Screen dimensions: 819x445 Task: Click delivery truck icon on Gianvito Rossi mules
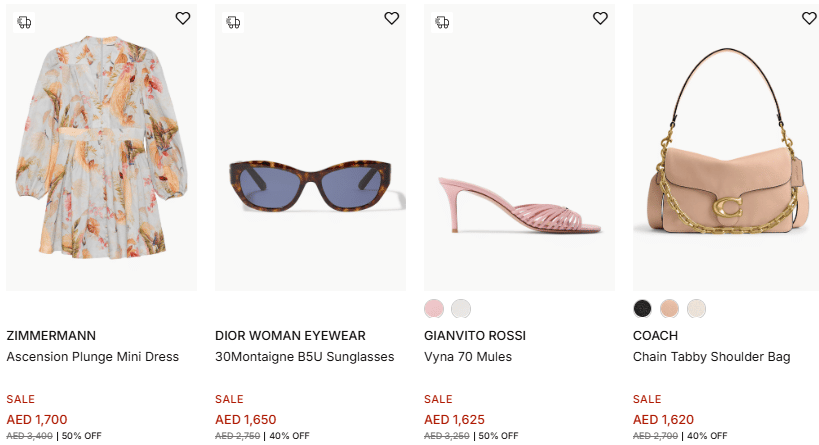pyautogui.click(x=442, y=21)
